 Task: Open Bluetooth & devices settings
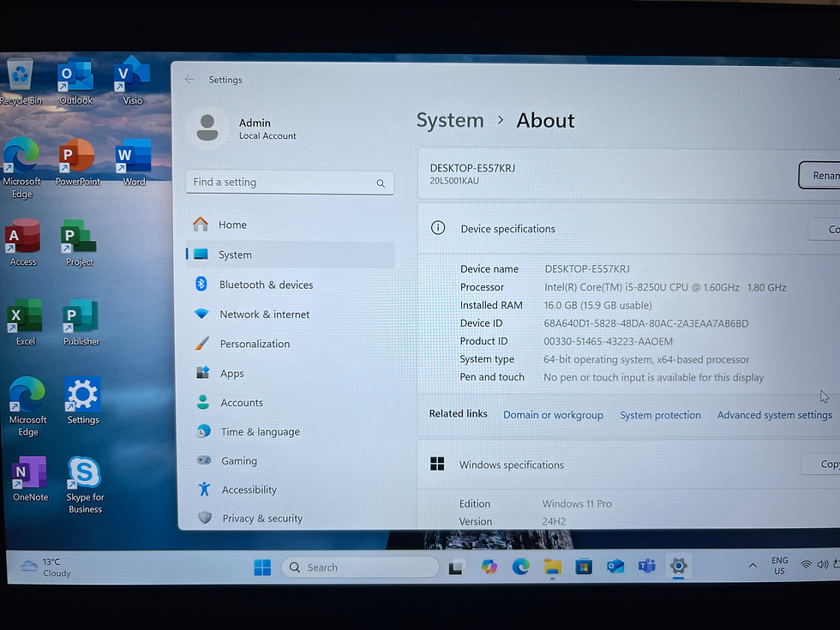point(290,285)
